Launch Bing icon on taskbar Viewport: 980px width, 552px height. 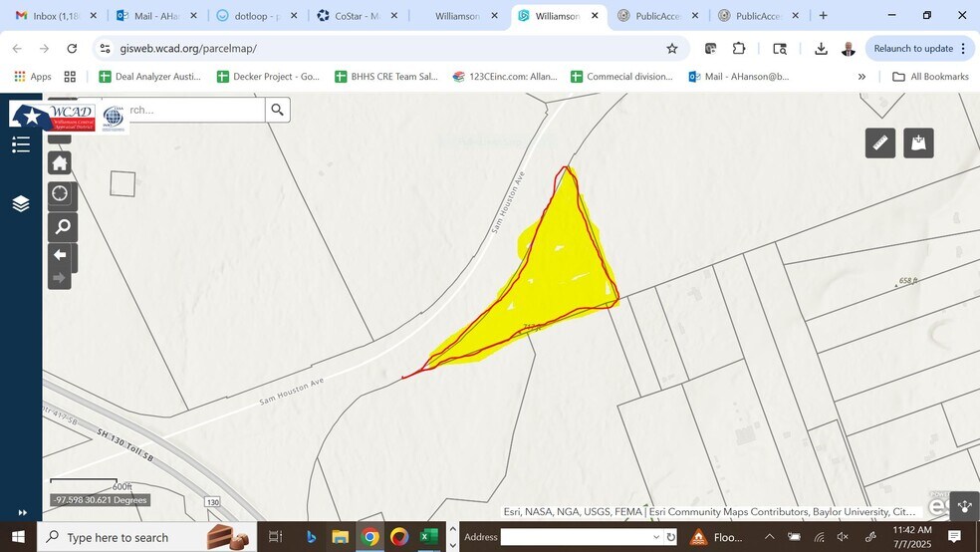[x=311, y=537]
